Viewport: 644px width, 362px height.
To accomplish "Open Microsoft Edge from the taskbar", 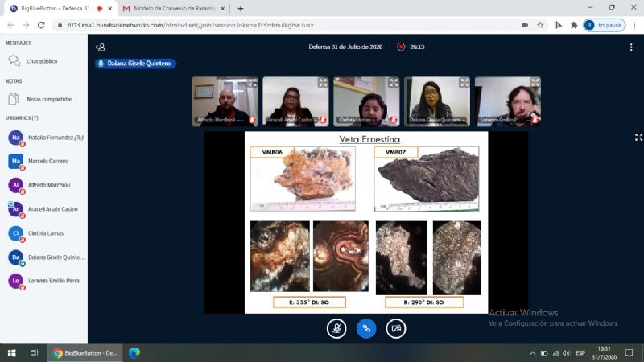I will [134, 352].
